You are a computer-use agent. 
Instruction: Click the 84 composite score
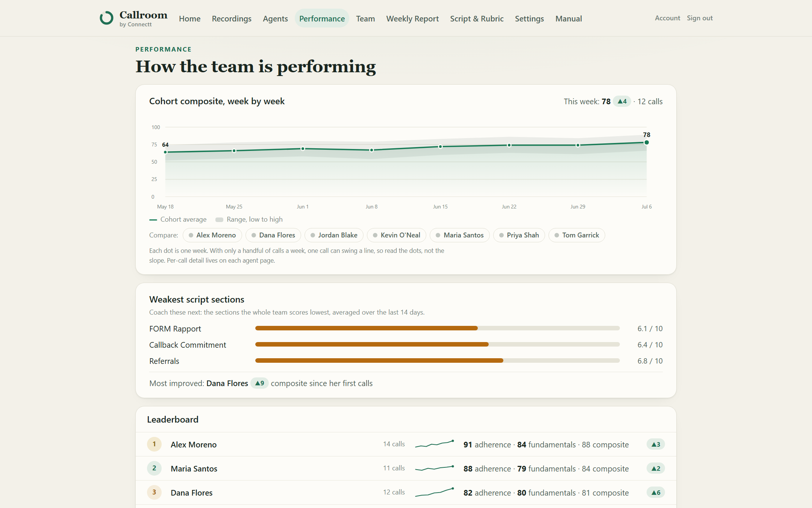coord(605,468)
